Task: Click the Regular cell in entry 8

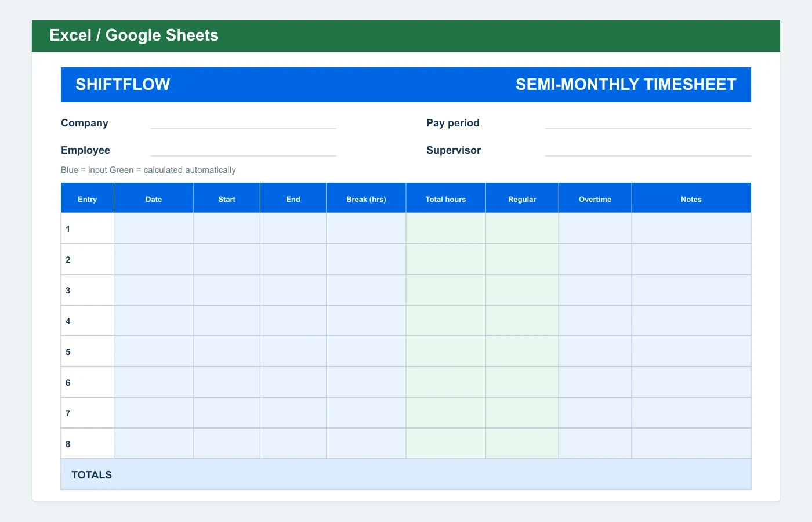Action: coord(522,444)
